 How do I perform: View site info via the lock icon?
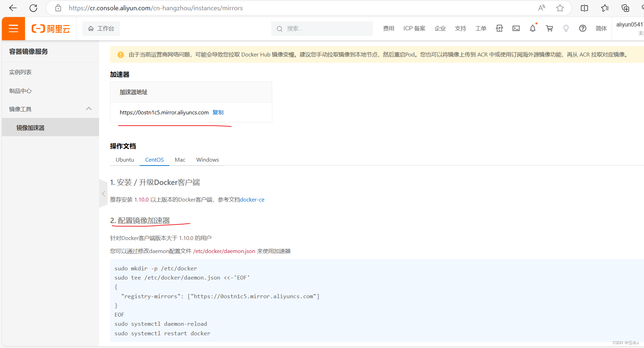pyautogui.click(x=58, y=8)
